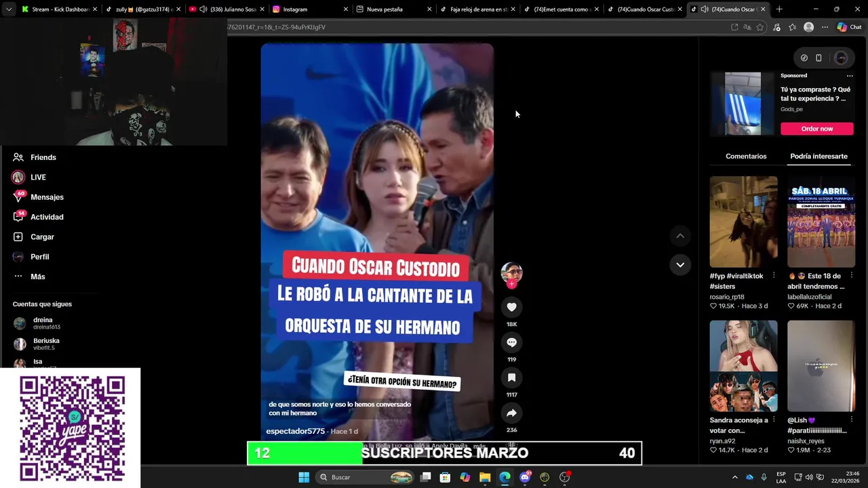Open browser media control music icon

click(x=776, y=27)
